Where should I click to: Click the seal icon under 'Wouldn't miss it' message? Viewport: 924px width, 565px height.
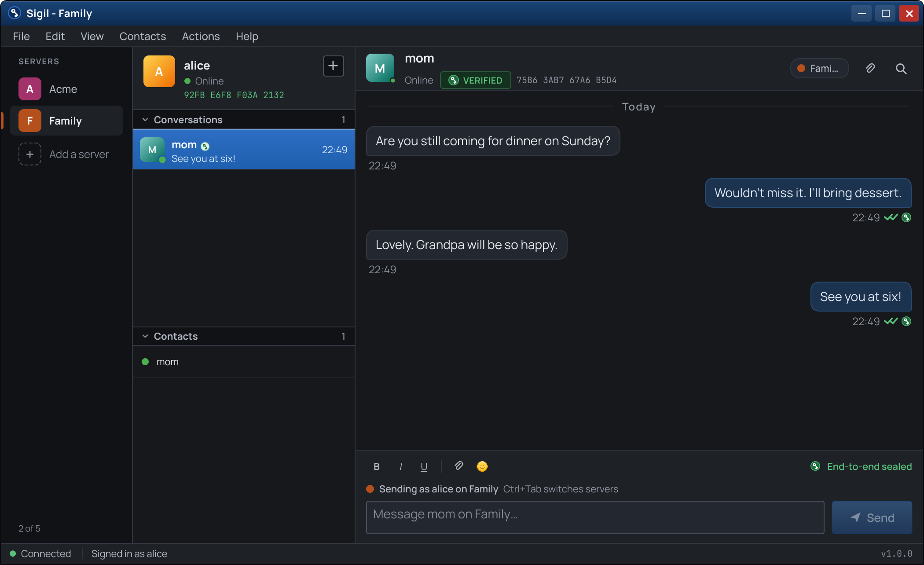click(x=906, y=217)
